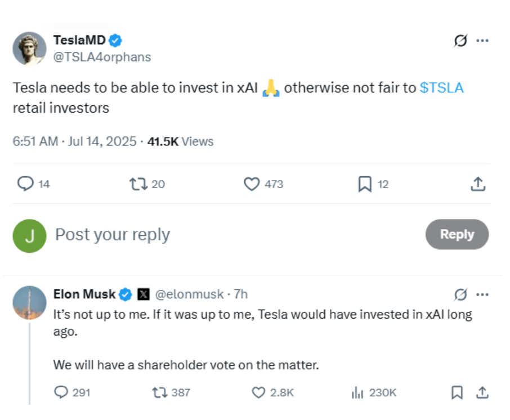Like Elon Musk's reply with 2.8K likes
Image resolution: width=510 pixels, height=420 pixels.
pyautogui.click(x=258, y=392)
